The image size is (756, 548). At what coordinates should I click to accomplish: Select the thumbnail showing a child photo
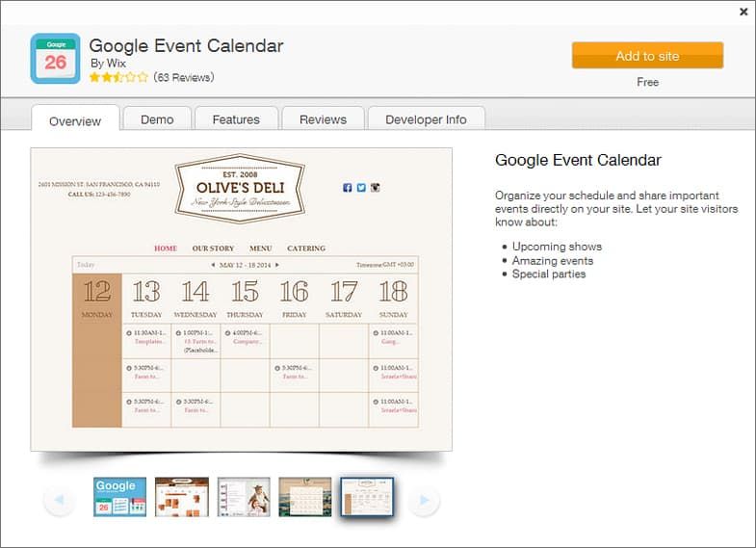tap(244, 497)
